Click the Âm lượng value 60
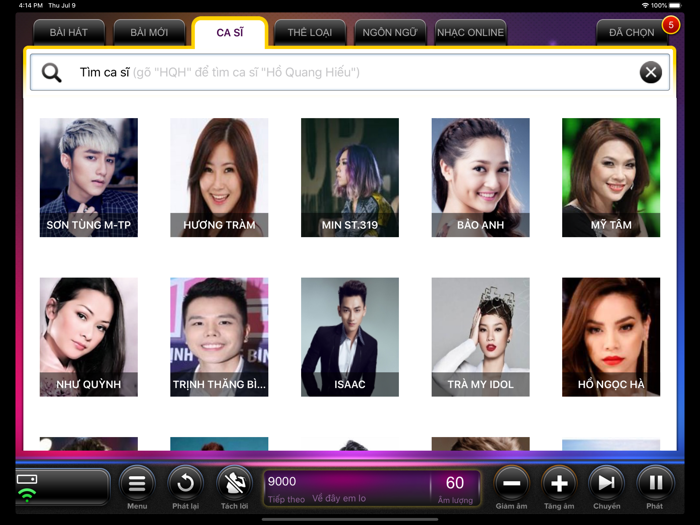This screenshot has height=525, width=700. click(x=455, y=483)
